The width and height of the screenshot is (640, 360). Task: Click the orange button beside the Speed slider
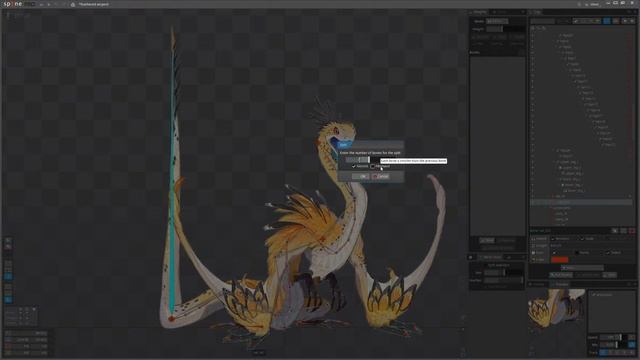[632, 337]
